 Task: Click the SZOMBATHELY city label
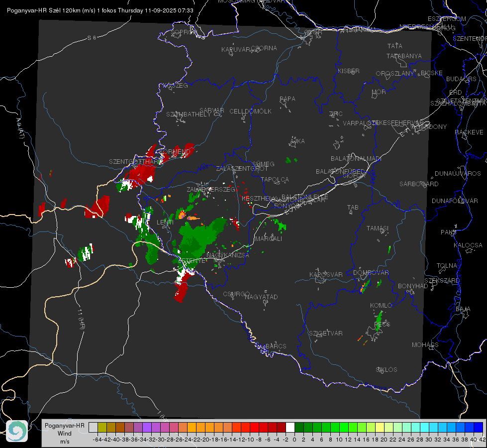(189, 114)
